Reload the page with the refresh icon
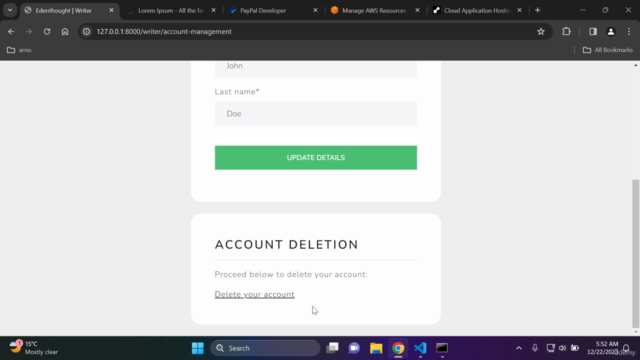Image resolution: width=640 pixels, height=360 pixels. [47, 31]
